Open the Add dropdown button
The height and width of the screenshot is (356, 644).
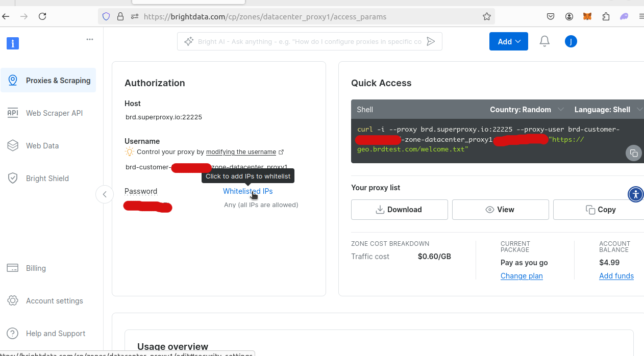pos(509,41)
